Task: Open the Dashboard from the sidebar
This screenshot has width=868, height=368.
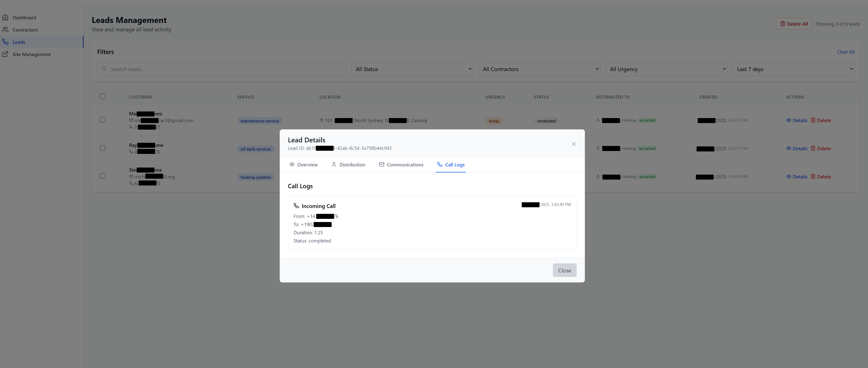Action: [x=24, y=17]
